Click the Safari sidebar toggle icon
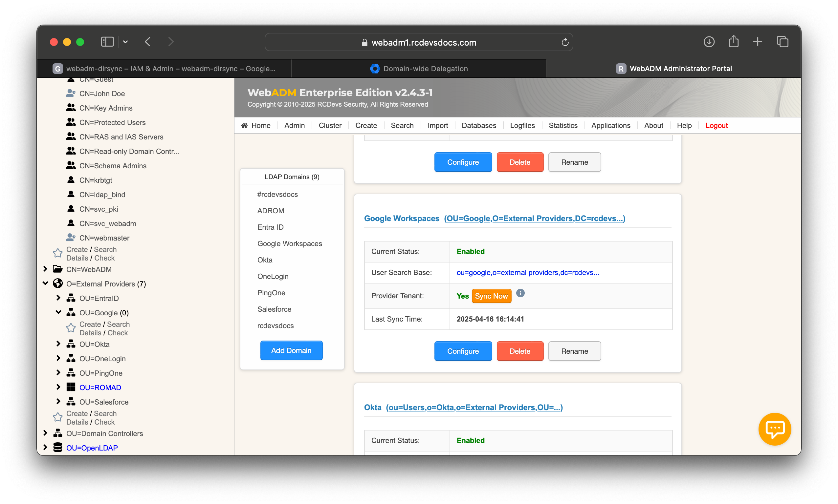The width and height of the screenshot is (838, 504). (x=107, y=42)
